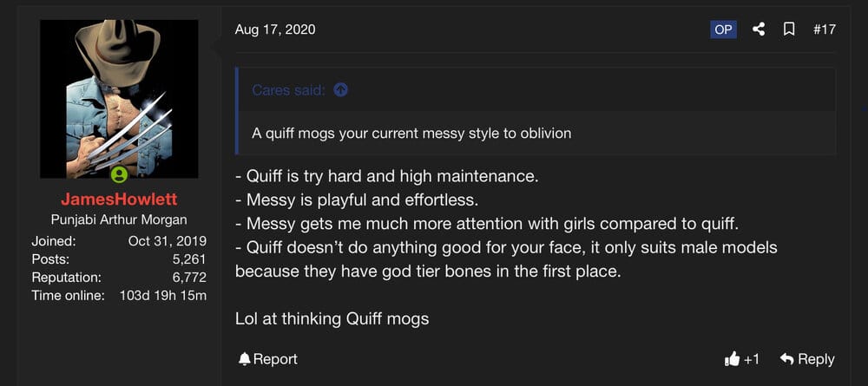Image resolution: width=868 pixels, height=386 pixels.
Task: Click the thumbs-up like icon
Action: [x=732, y=359]
